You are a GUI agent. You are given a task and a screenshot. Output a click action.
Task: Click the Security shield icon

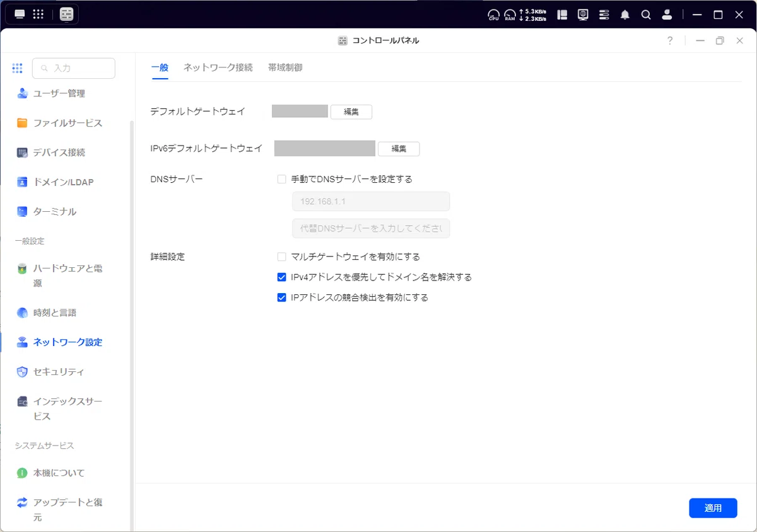(22, 372)
